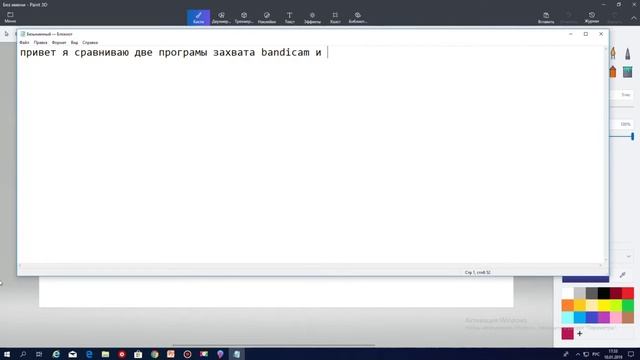Pick the green color swatch
The width and height of the screenshot is (640, 360).
tap(628, 305)
